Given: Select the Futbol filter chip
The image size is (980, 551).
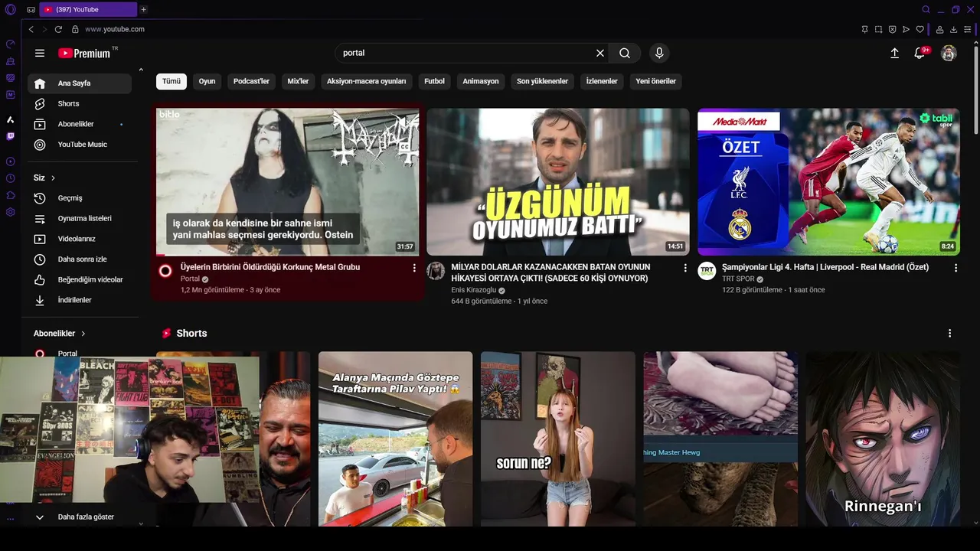Looking at the screenshot, I should point(435,81).
